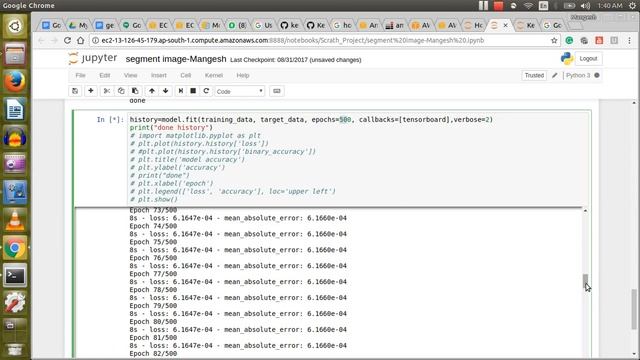The height and width of the screenshot is (360, 640).
Task: Open the Insert menu
Action: point(159,76)
